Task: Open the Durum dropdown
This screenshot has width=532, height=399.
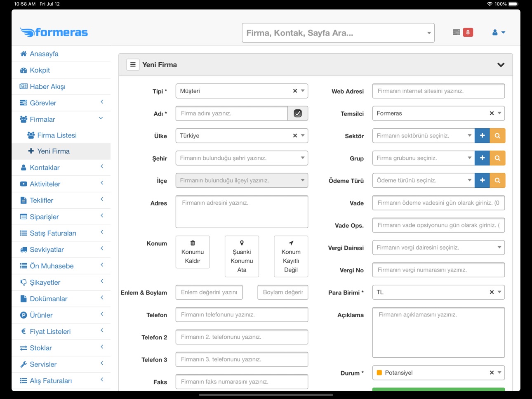Action: pyautogui.click(x=499, y=373)
